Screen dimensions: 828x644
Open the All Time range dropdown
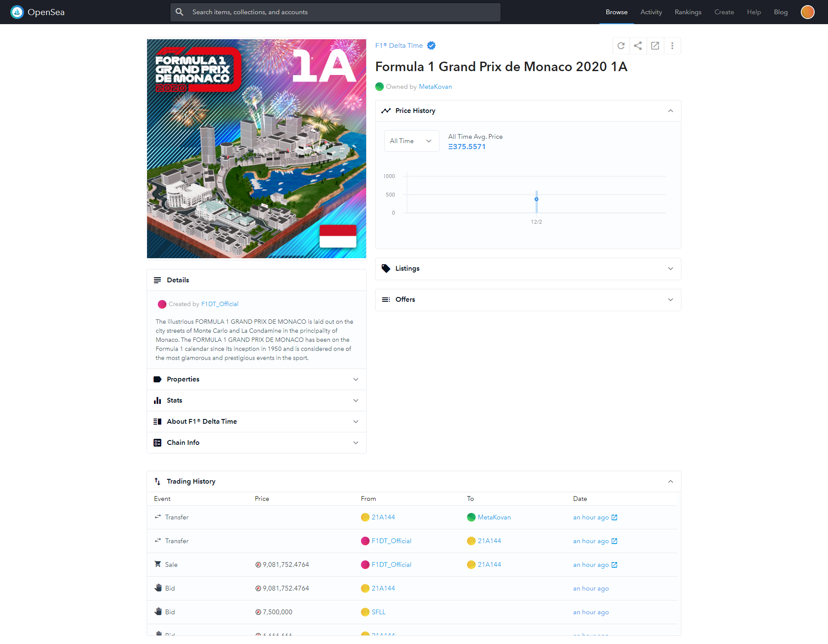click(x=411, y=141)
